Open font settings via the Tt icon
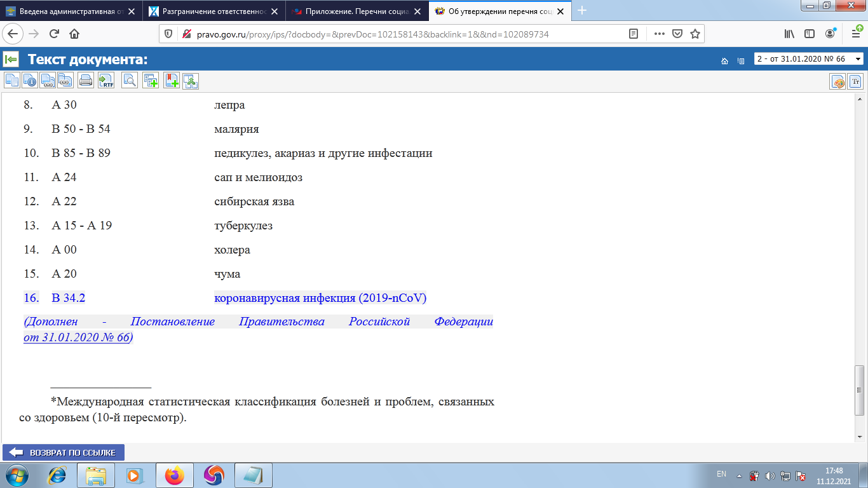 pyautogui.click(x=855, y=81)
